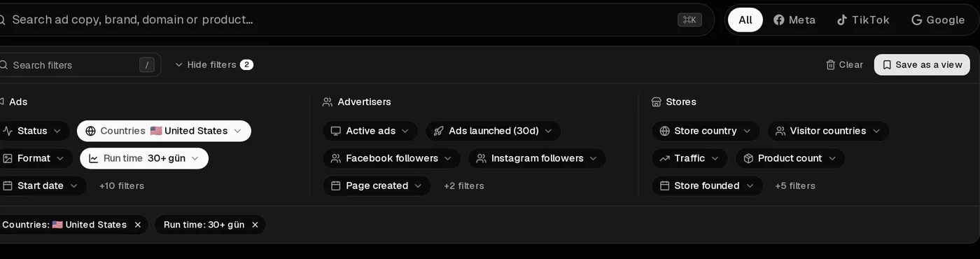Click the Ads section heading
Screen dimensions: 980x259
(18, 102)
